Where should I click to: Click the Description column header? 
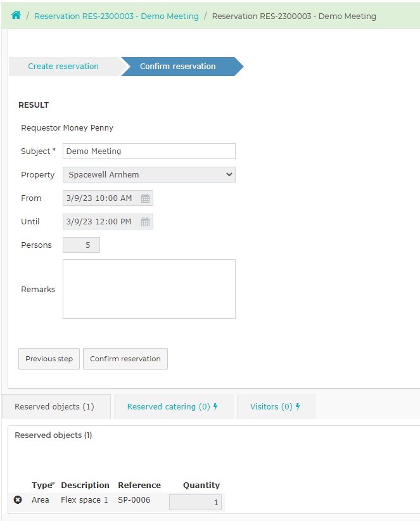point(85,485)
